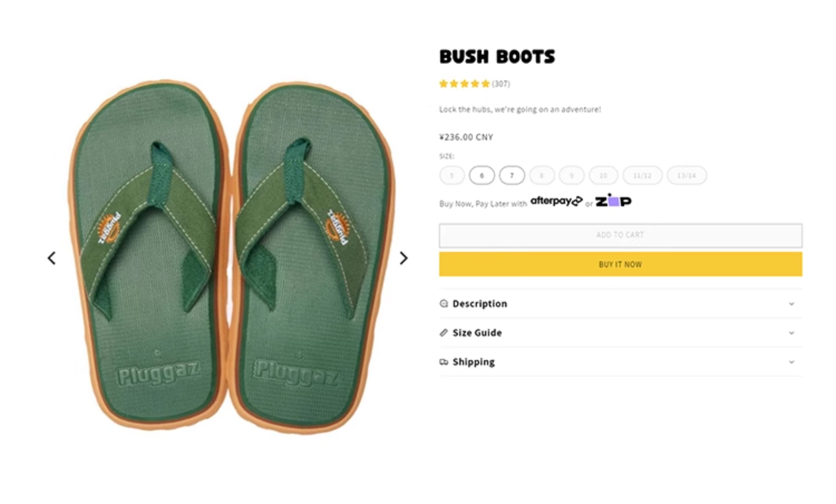Click the Size Guide ruler icon
Viewport: 836px width, 504px height.
444,333
